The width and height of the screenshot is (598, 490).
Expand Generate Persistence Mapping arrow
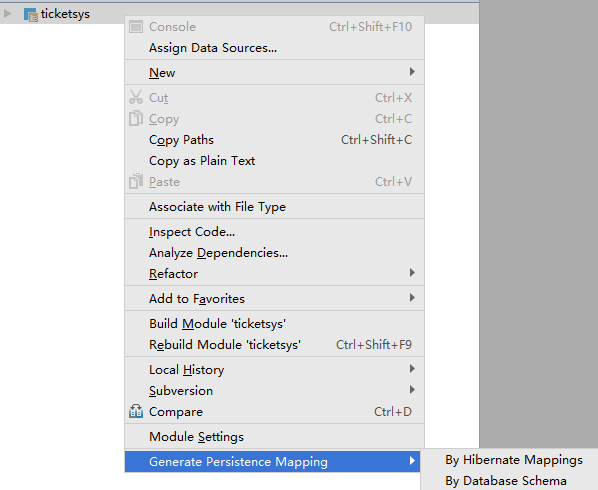pyautogui.click(x=412, y=461)
